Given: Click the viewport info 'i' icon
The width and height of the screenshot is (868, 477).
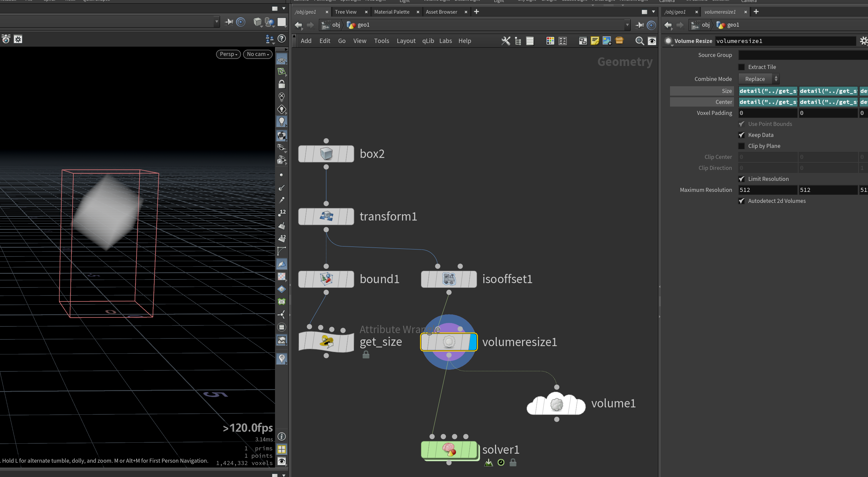Looking at the screenshot, I should pyautogui.click(x=282, y=437).
